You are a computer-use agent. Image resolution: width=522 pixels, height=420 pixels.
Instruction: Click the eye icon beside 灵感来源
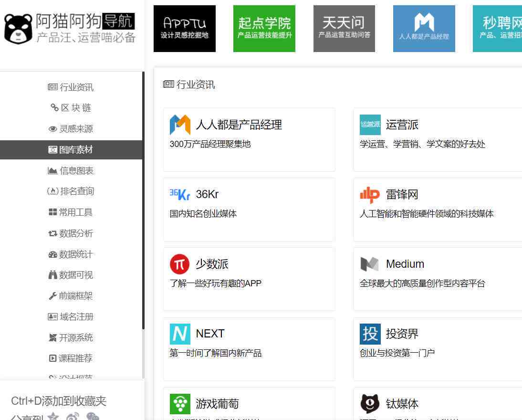click(53, 129)
